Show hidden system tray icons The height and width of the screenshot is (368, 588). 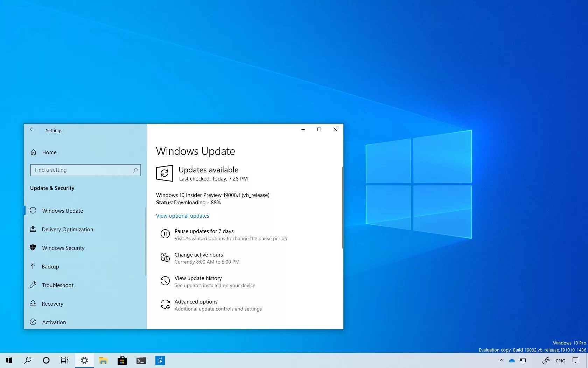(x=501, y=360)
